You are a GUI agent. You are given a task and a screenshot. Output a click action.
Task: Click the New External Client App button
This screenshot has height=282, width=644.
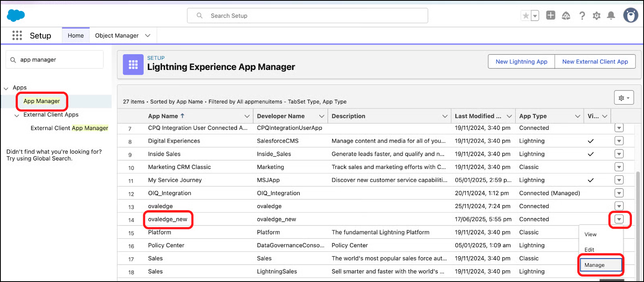tap(595, 62)
